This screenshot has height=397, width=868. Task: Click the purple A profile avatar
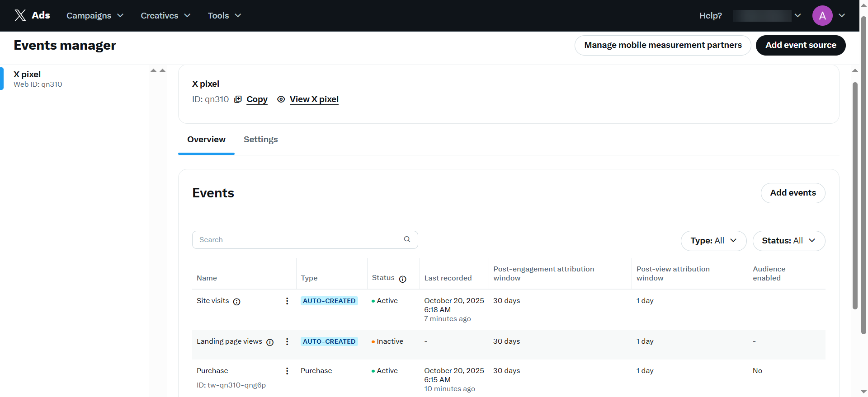tap(822, 15)
